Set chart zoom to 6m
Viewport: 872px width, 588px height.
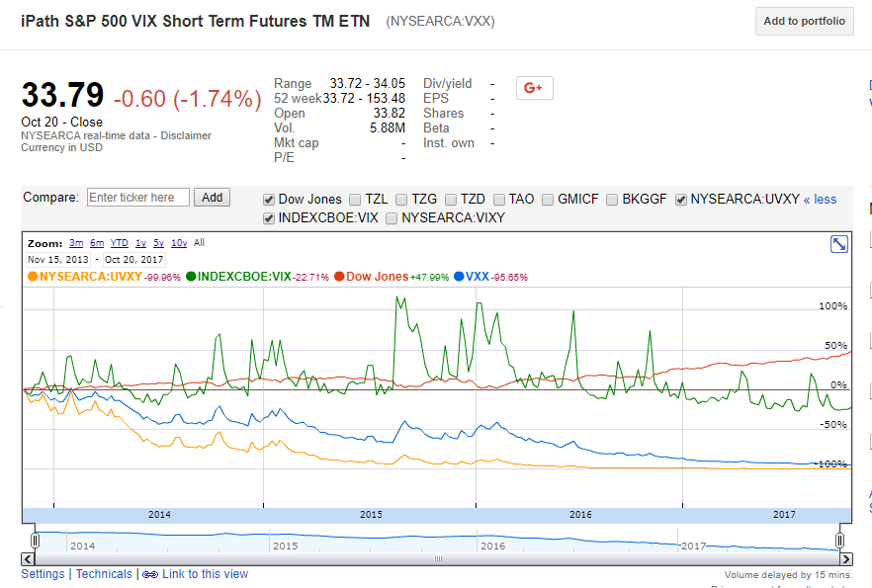[97, 243]
